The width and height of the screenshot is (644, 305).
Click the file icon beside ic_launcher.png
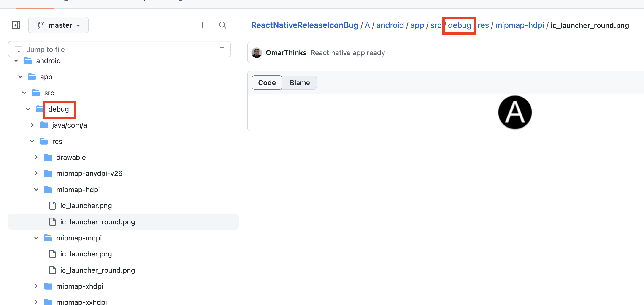pos(52,205)
